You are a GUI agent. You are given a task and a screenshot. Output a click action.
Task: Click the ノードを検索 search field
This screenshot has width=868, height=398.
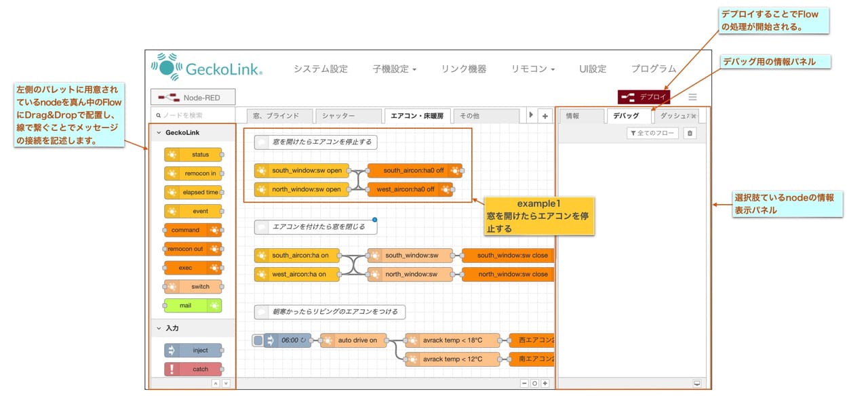coord(193,115)
